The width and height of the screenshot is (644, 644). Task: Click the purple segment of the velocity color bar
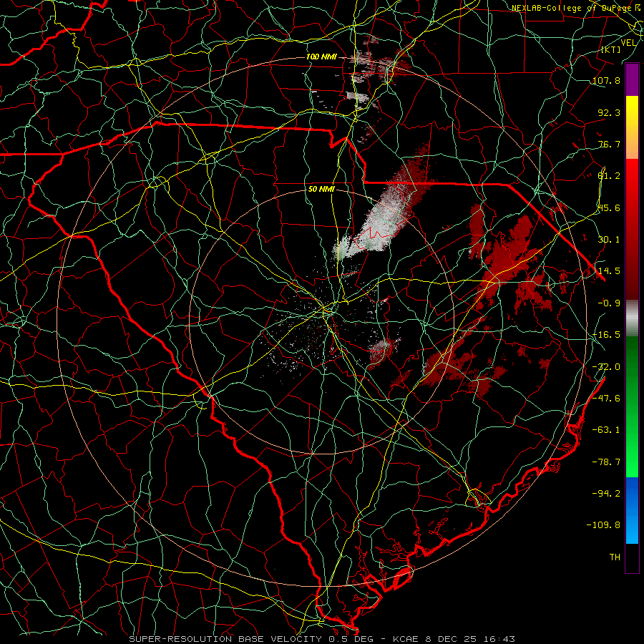tap(632, 79)
